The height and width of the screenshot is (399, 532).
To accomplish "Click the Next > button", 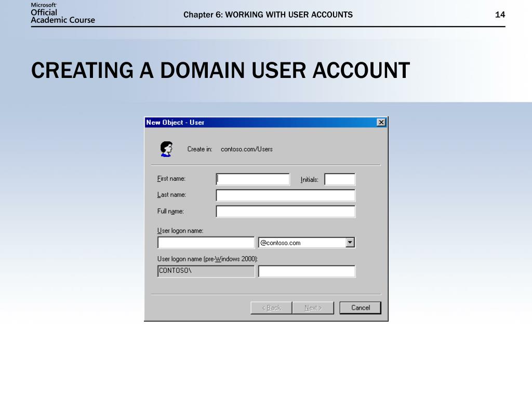I will coord(313,308).
